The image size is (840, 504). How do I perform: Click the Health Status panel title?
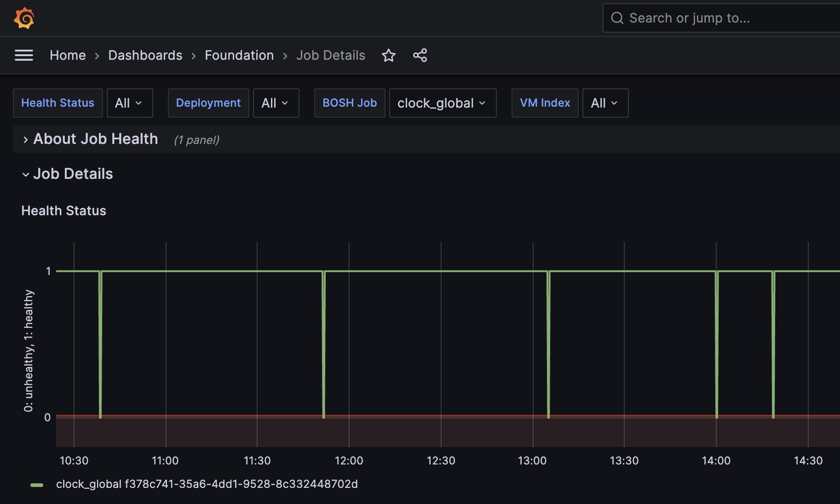[x=63, y=211]
